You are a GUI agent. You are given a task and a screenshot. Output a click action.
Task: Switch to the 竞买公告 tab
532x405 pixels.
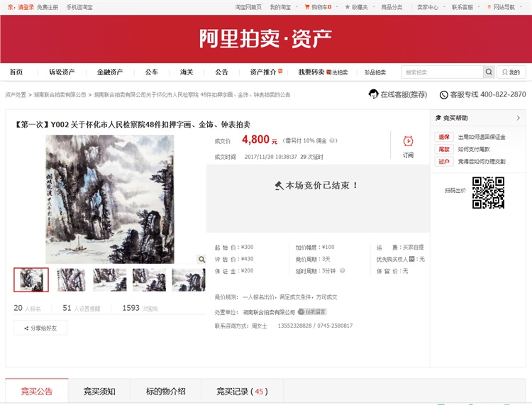tap(37, 392)
